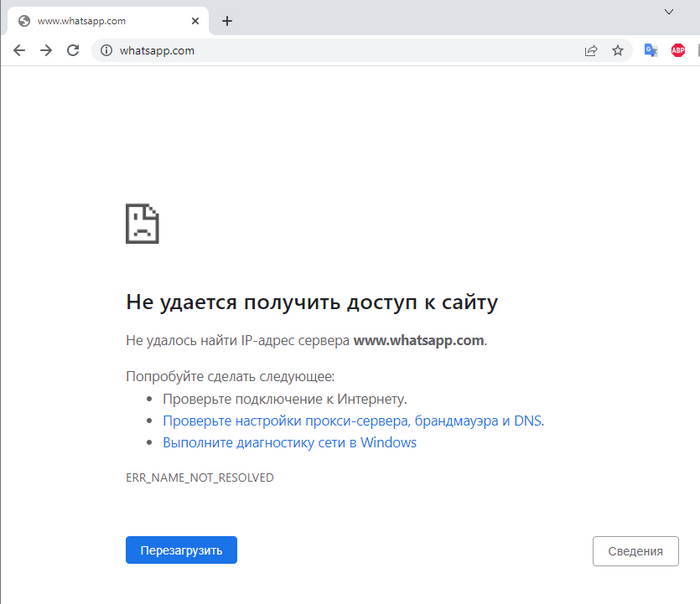The height and width of the screenshot is (604, 700).
Task: Click the address bar showing whatsapp.com
Action: tap(340, 50)
